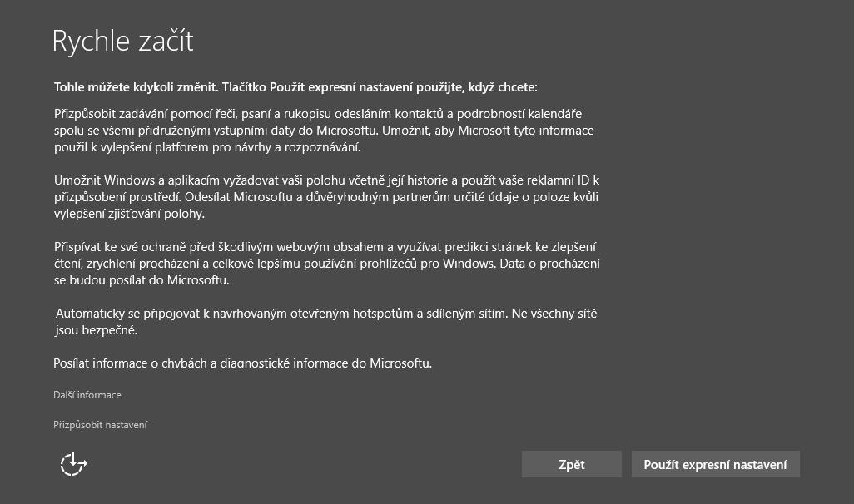Click the bold line 'Tohle můžete kdykoli změnit'
The width and height of the screenshot is (854, 504).
coord(295,86)
